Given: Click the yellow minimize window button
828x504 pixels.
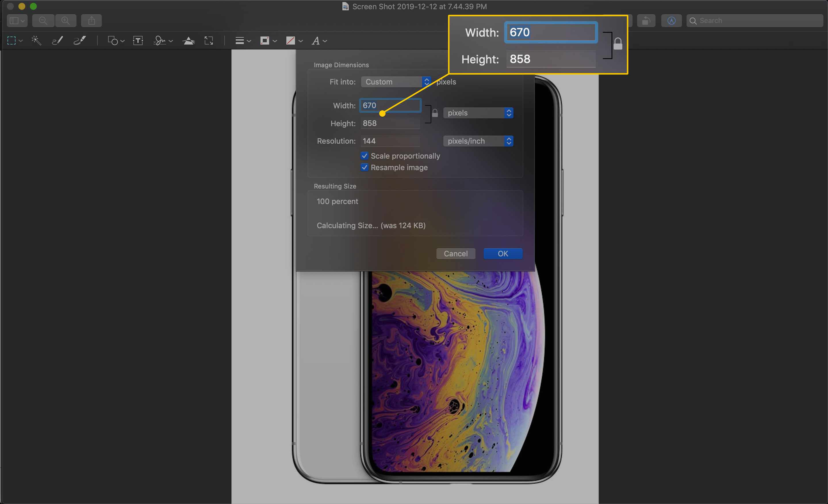Looking at the screenshot, I should (22, 6).
